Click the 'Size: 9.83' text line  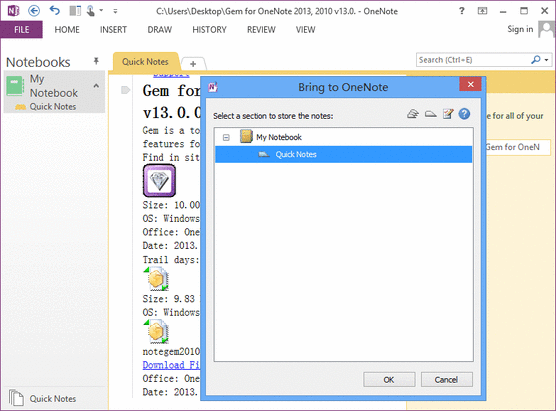(169, 299)
